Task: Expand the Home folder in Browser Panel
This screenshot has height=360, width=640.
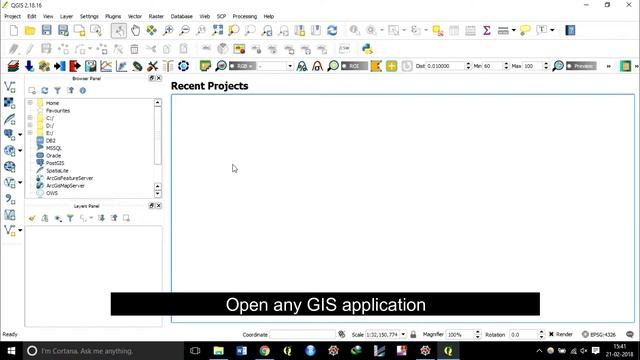Action: [30, 103]
